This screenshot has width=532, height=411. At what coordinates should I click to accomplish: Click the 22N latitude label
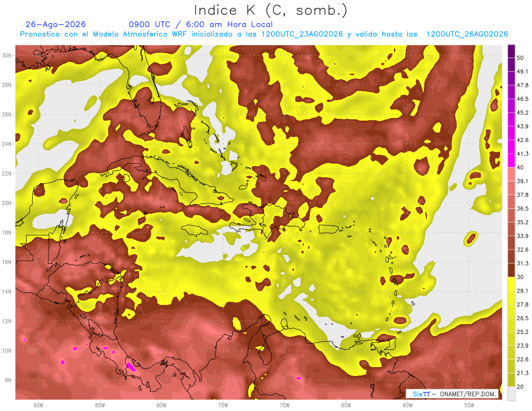click(x=7, y=173)
